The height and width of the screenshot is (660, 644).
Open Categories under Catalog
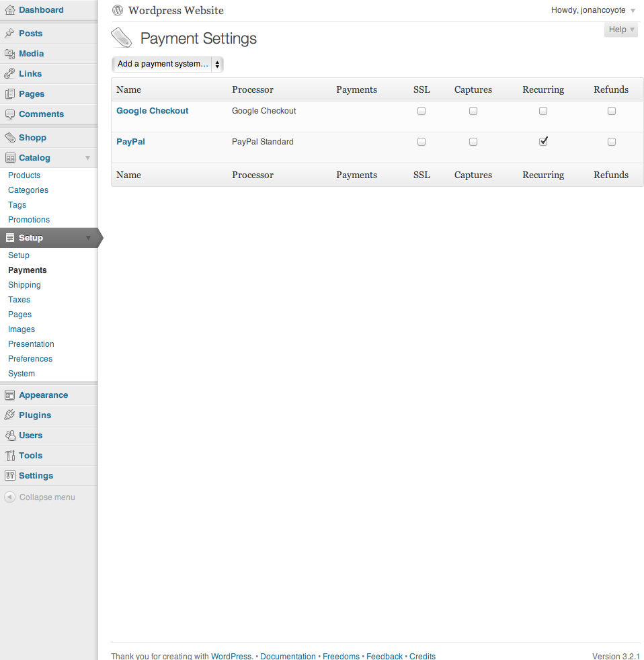pyautogui.click(x=28, y=190)
